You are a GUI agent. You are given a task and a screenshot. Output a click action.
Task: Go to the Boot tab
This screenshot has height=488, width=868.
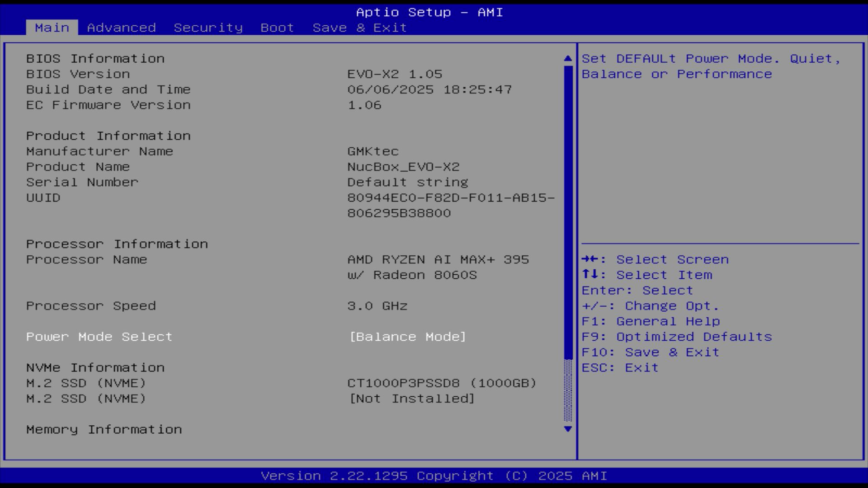277,28
